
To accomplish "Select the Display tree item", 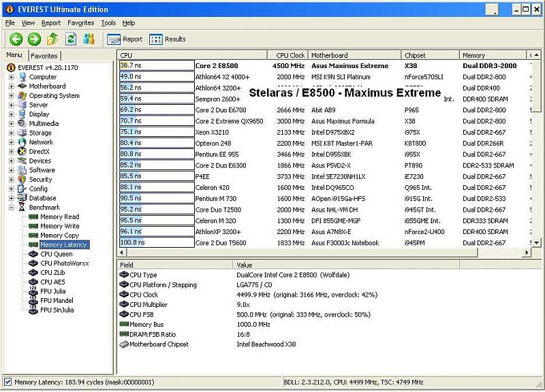I will pyautogui.click(x=39, y=114).
